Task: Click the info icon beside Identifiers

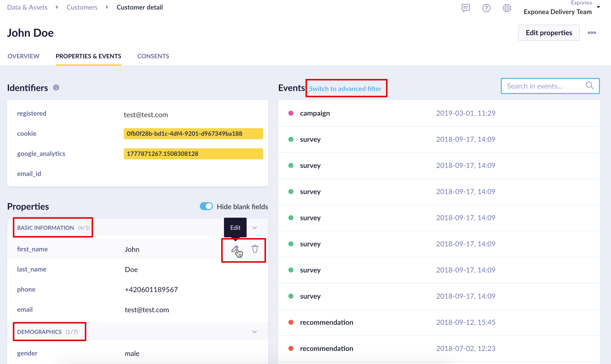Action: (x=56, y=87)
